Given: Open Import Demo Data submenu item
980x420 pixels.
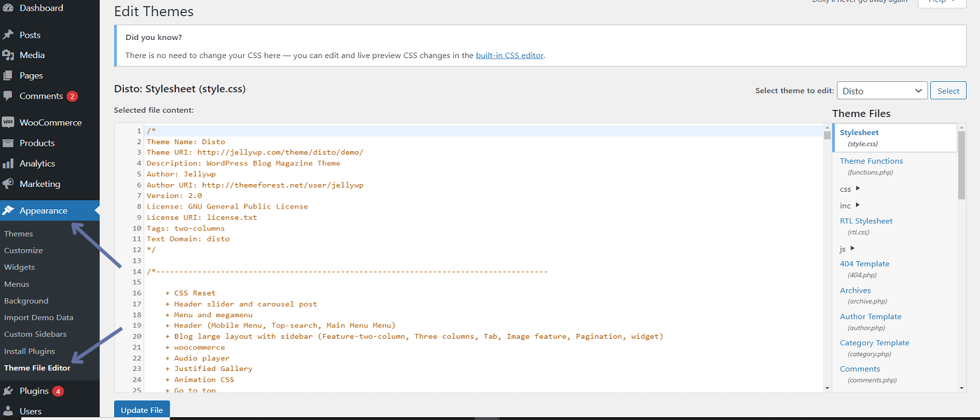Looking at the screenshot, I should coord(39,318).
